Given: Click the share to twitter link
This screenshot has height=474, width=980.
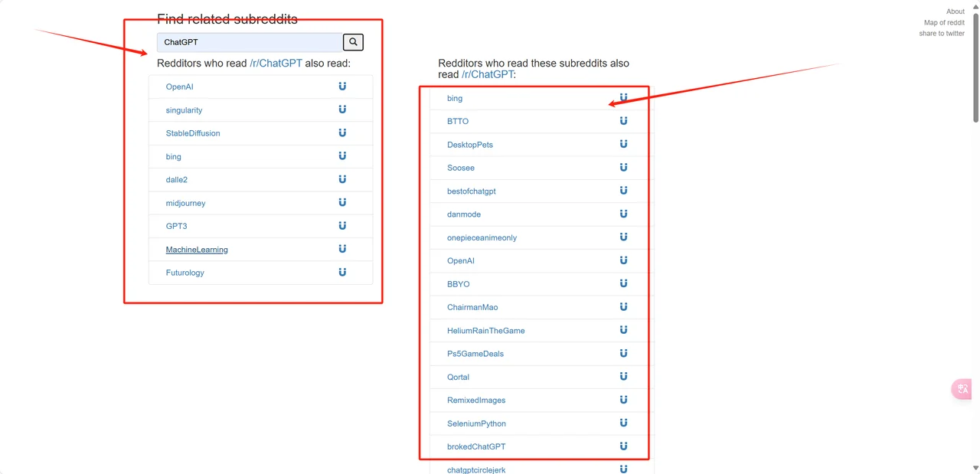Looking at the screenshot, I should coord(942,34).
